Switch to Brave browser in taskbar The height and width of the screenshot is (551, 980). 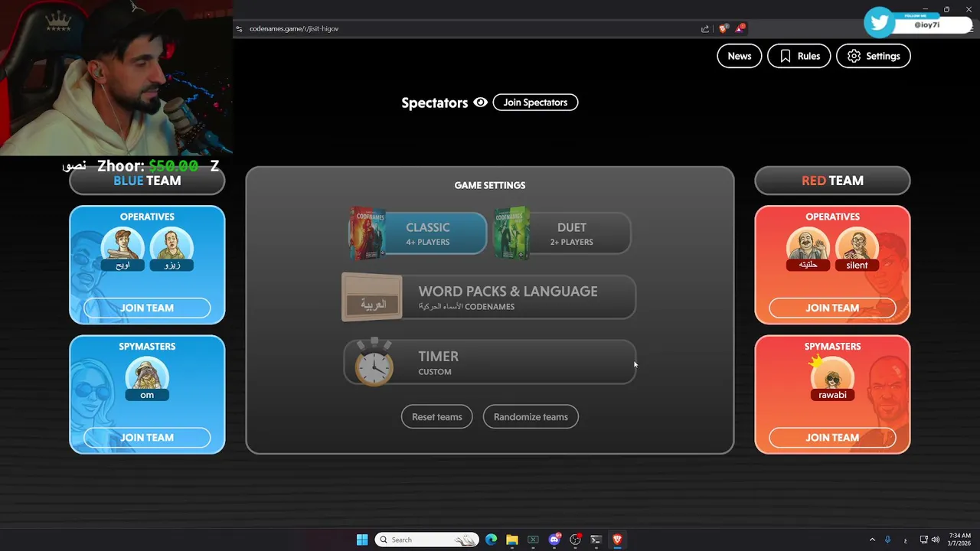(617, 540)
